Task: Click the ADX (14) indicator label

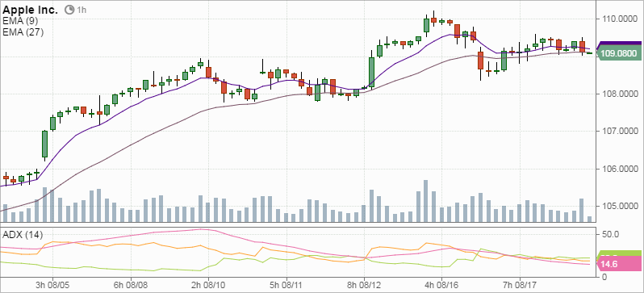Action: 23,235
